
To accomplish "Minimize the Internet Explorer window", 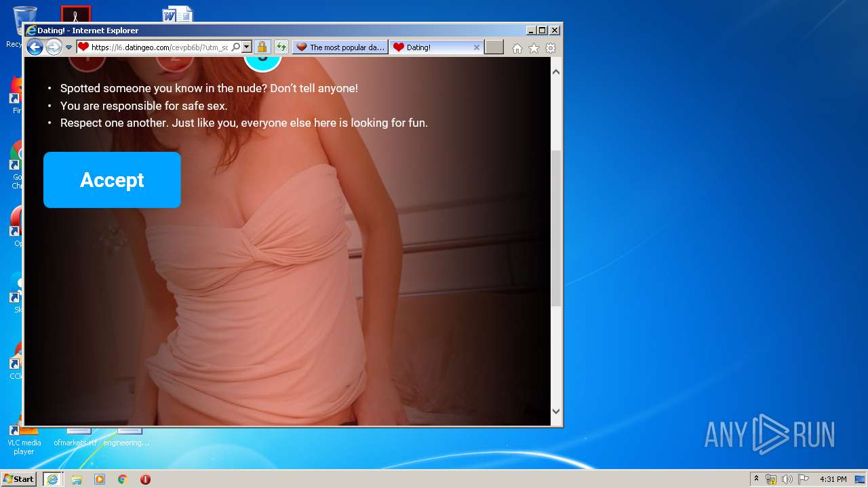I will [531, 30].
